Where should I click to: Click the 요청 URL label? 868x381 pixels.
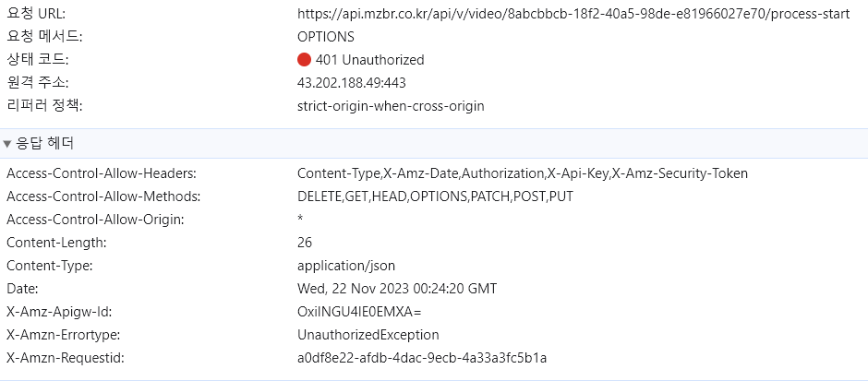pos(36,14)
